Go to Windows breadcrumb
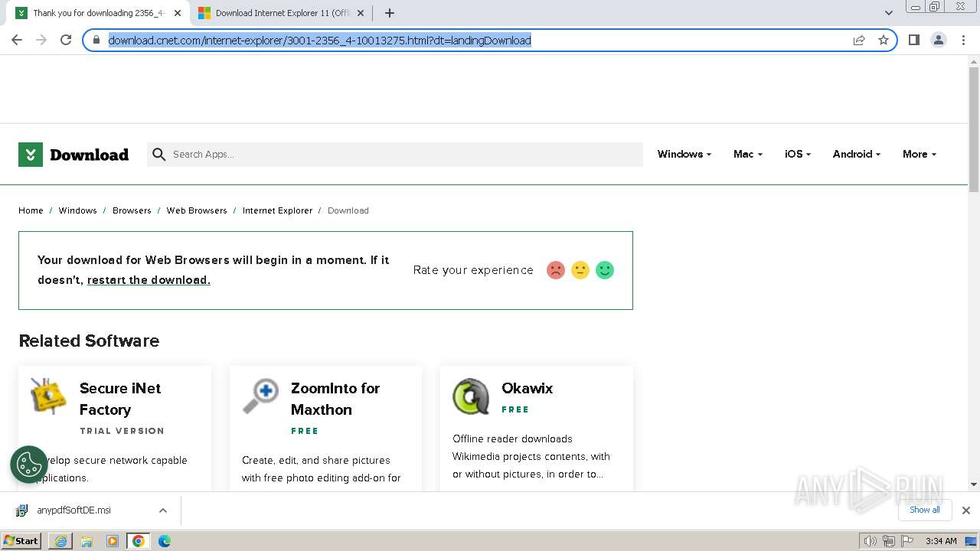 click(x=78, y=210)
